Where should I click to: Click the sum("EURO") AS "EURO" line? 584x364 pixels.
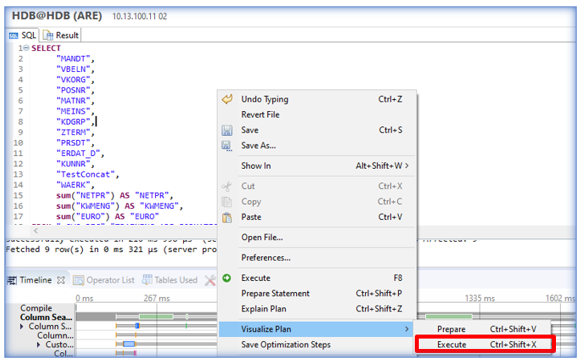tap(108, 216)
